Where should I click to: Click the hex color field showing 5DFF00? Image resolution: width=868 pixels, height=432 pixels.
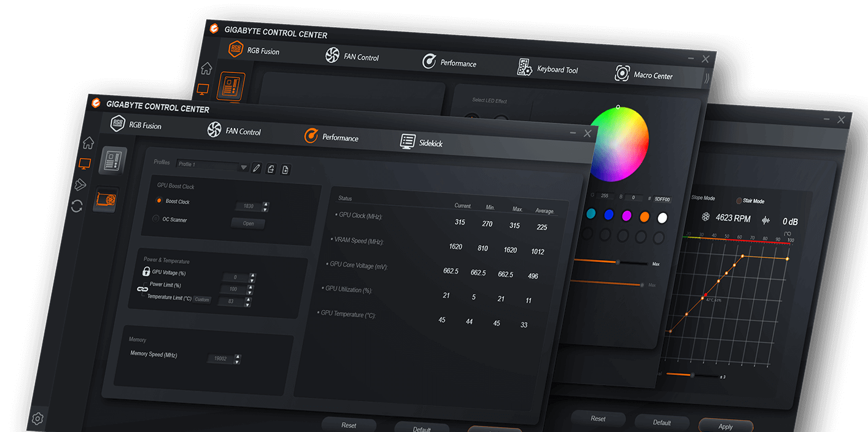point(662,199)
